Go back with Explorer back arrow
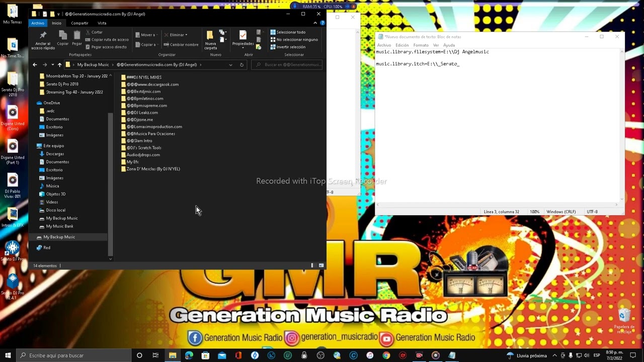The image size is (644, 362). [x=35, y=64]
